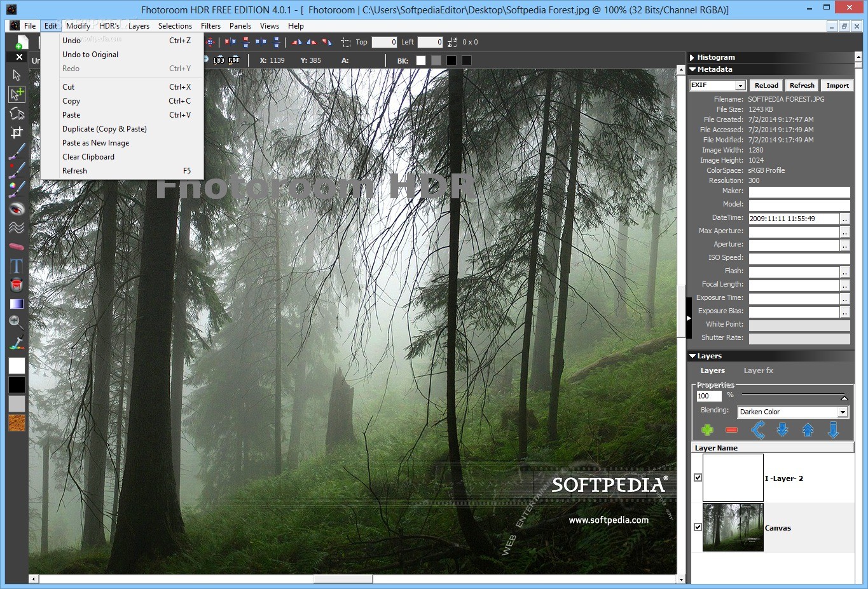Select the red-eye removal tool
Image resolution: width=868 pixels, height=589 pixels.
[x=17, y=208]
